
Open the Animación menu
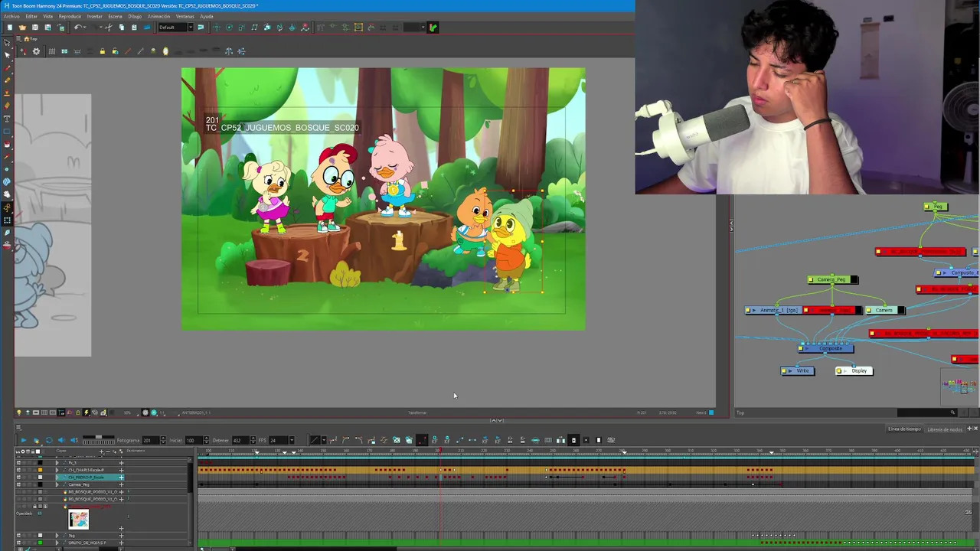[x=158, y=16]
